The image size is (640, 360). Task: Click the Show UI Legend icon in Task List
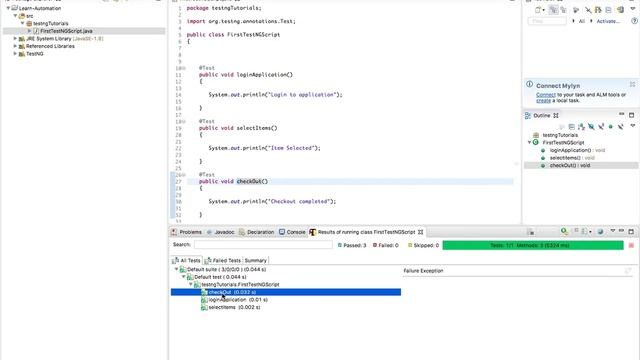[620, 10]
